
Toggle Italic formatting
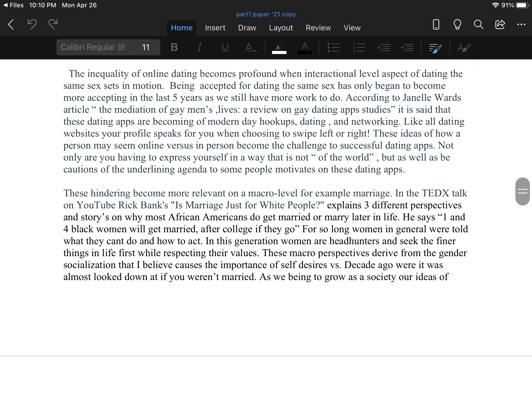pyautogui.click(x=199, y=47)
